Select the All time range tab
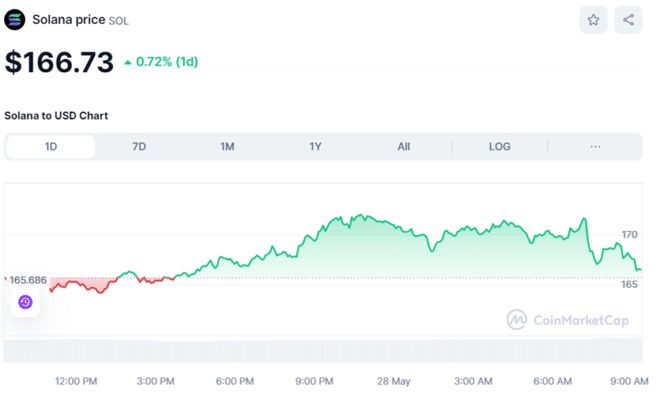The height and width of the screenshot is (398, 660). pos(404,147)
